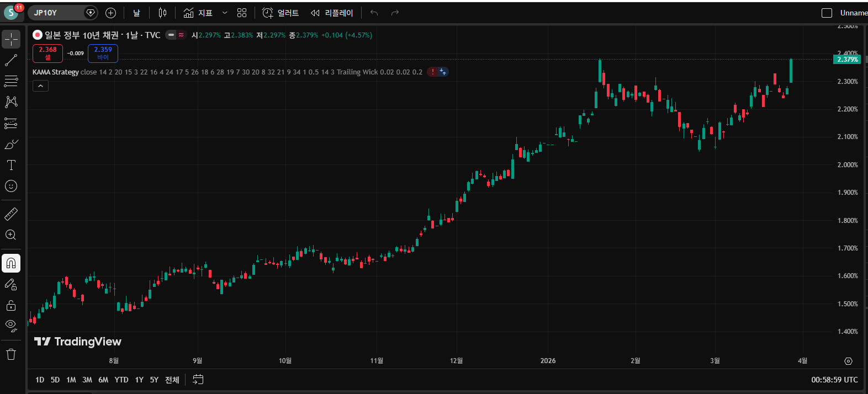Click the zoom in tool
868x394 pixels.
point(11,235)
